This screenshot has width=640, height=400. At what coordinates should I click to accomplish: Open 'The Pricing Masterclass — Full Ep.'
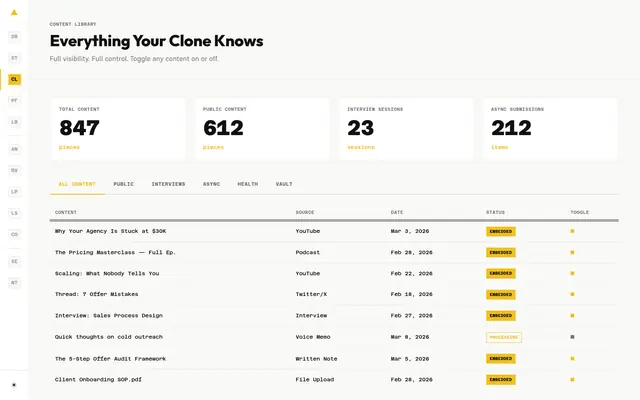[x=115, y=252]
